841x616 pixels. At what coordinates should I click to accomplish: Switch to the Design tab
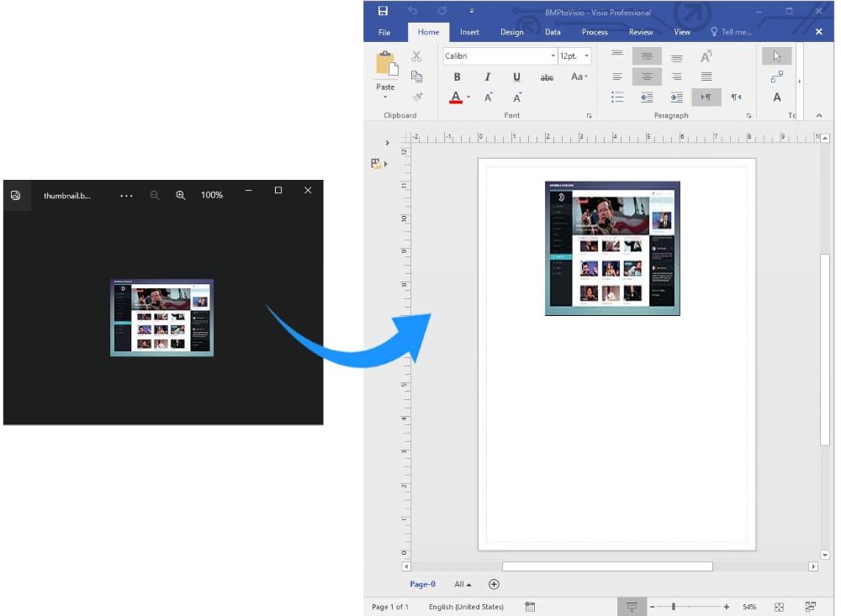511,32
